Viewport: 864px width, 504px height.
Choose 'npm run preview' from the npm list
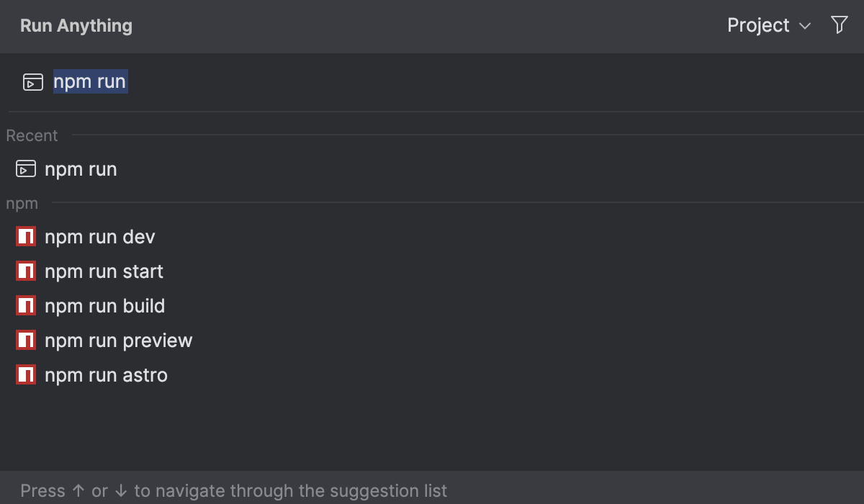[x=118, y=340]
